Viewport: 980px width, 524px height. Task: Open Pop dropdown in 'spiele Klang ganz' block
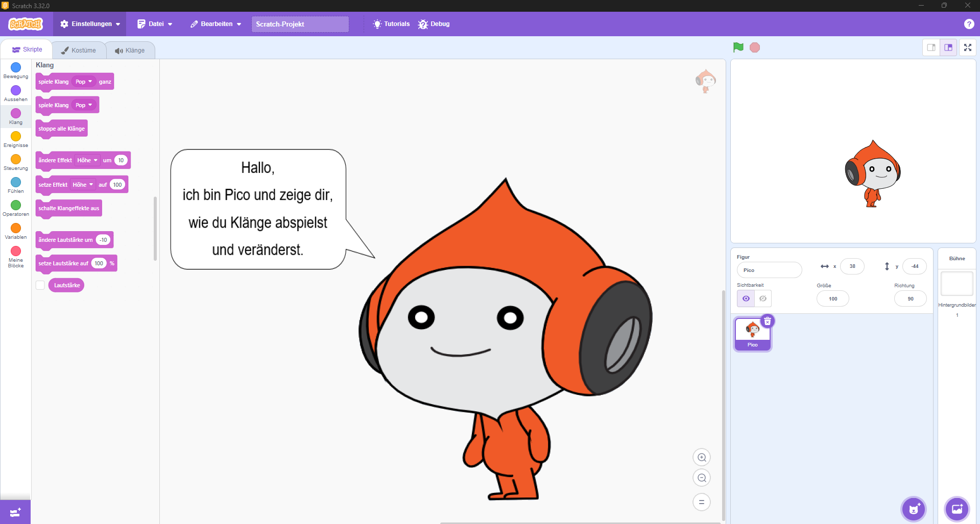click(x=84, y=82)
